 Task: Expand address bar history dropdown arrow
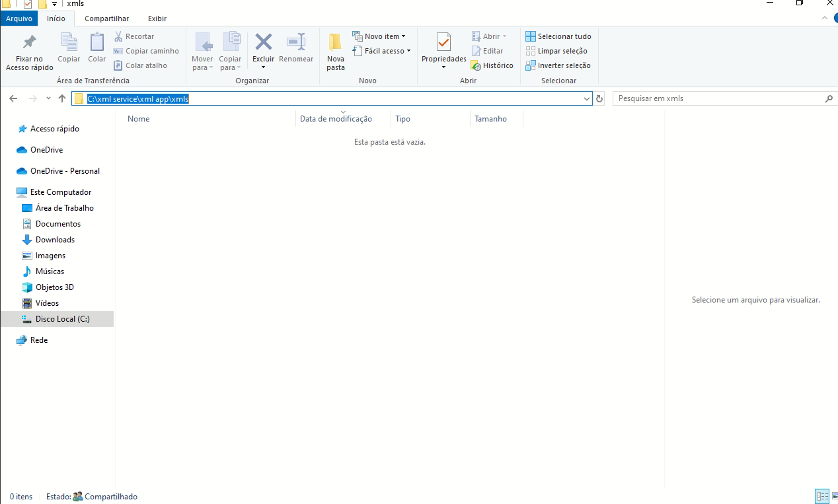point(587,98)
